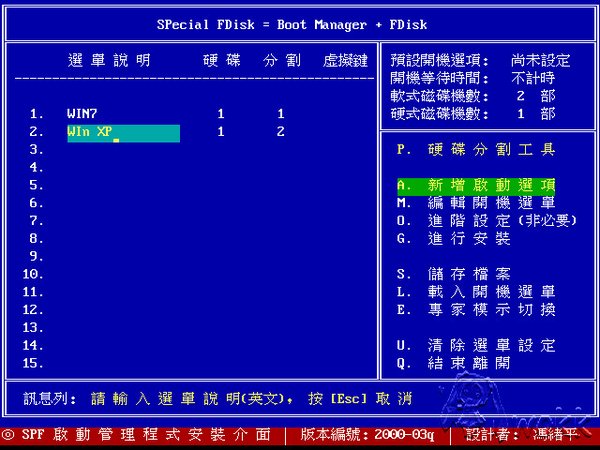600x450 pixels.
Task: Open M 編輯開機選單 option
Action: point(476,203)
